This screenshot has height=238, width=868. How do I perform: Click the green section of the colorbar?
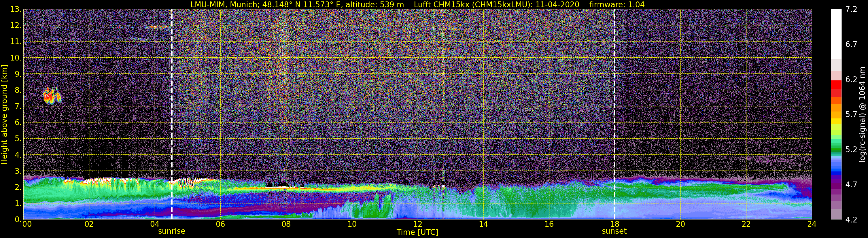(x=836, y=145)
